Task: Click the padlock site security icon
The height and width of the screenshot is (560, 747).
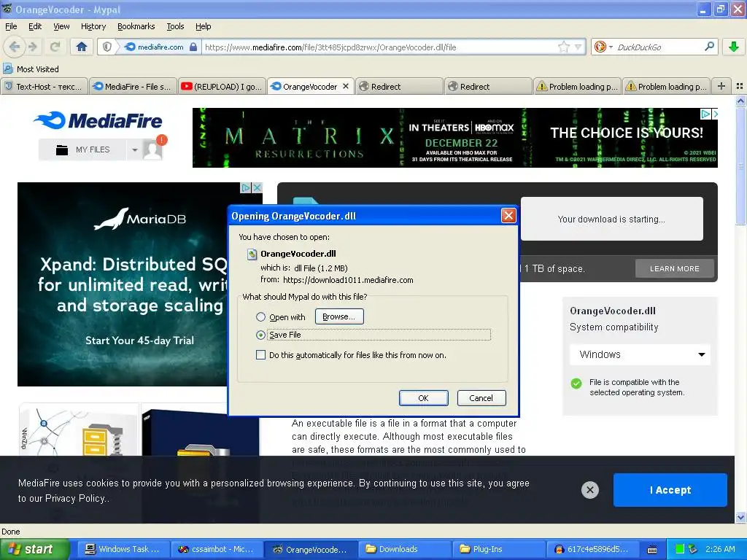Action: (x=193, y=47)
